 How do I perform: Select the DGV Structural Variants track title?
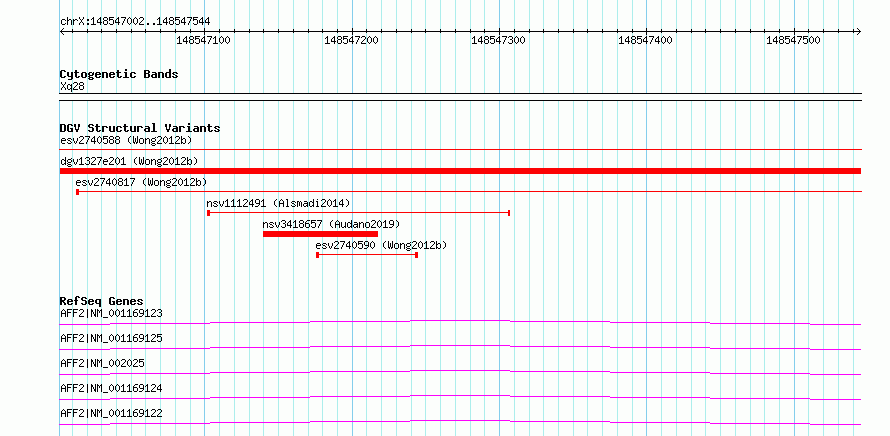click(140, 128)
